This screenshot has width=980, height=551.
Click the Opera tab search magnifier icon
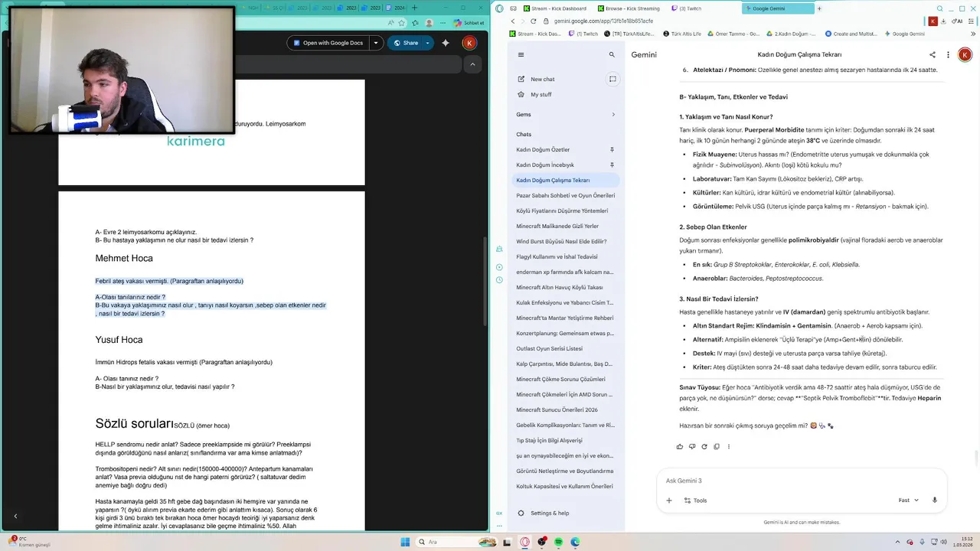click(940, 8)
